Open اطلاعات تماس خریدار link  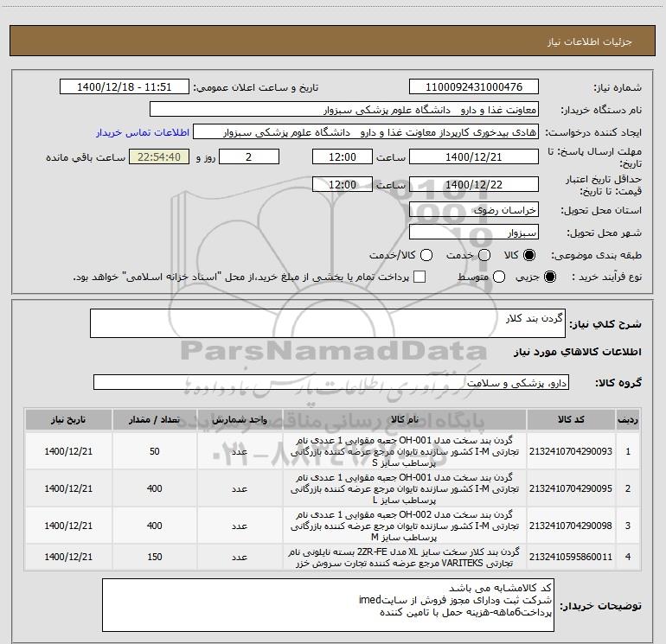(143, 132)
